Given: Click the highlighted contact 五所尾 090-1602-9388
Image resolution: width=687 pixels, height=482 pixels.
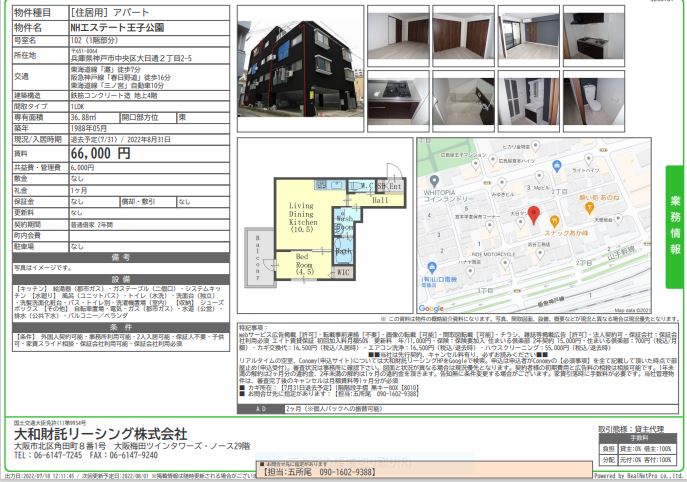Looking at the screenshot, I should [319, 472].
